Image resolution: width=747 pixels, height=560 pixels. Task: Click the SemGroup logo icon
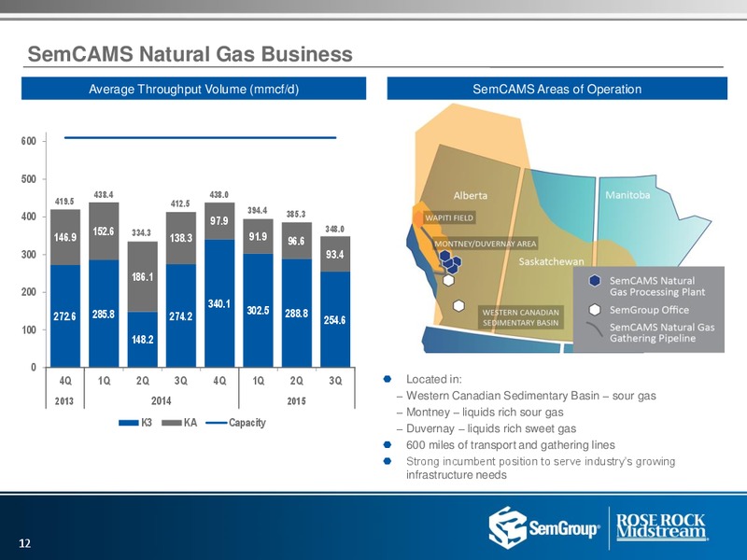[x=507, y=527]
